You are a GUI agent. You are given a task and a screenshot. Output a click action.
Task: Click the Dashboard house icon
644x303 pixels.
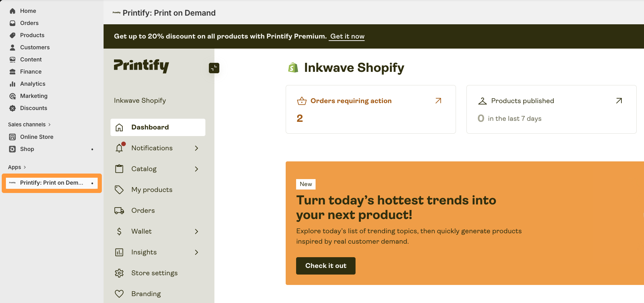(x=119, y=127)
